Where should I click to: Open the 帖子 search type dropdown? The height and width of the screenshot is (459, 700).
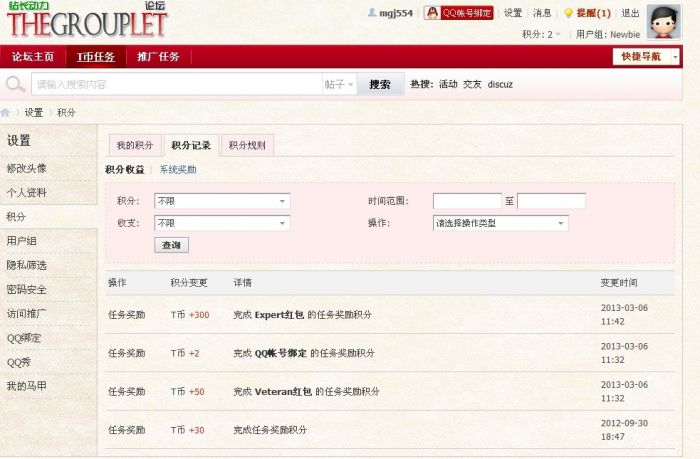(x=339, y=85)
